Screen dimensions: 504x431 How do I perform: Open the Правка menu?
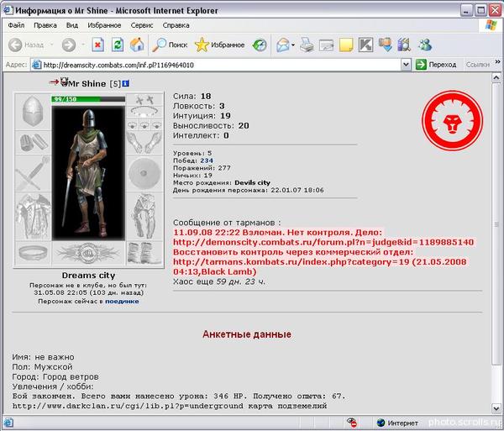tap(45, 25)
